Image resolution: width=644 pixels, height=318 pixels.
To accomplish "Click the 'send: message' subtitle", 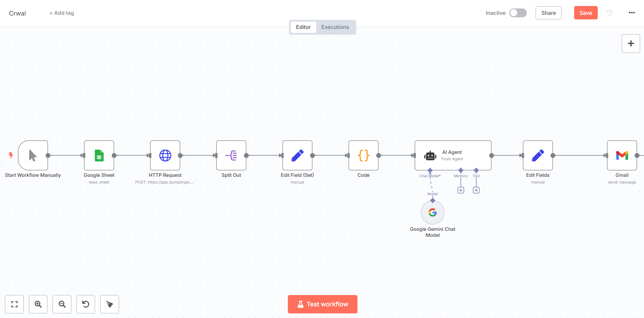I will pyautogui.click(x=622, y=182).
